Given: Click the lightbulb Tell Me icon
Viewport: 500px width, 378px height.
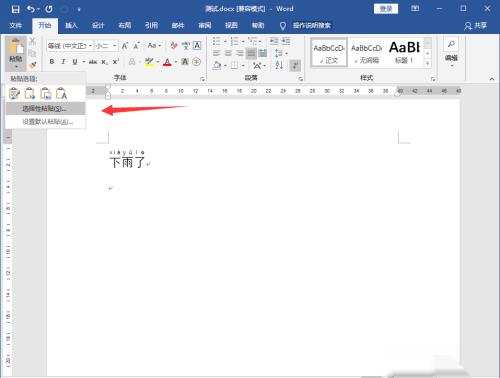Looking at the screenshot, I should (283, 26).
